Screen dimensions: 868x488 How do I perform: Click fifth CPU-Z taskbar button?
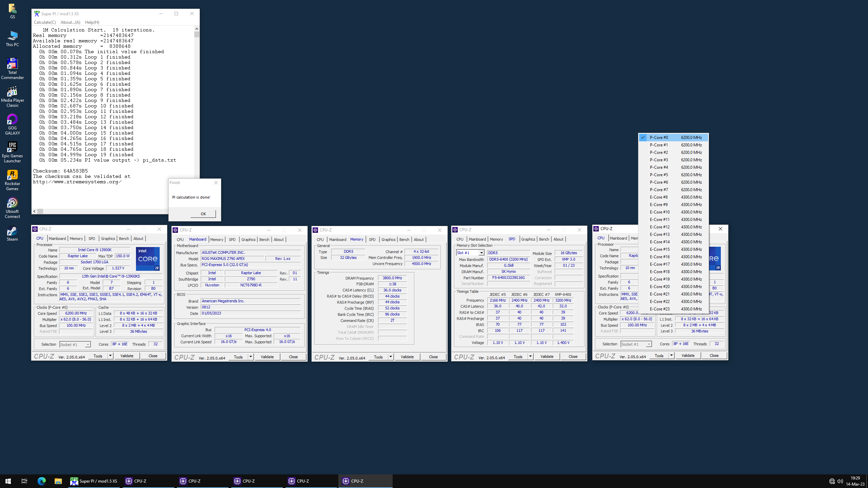[x=366, y=481]
